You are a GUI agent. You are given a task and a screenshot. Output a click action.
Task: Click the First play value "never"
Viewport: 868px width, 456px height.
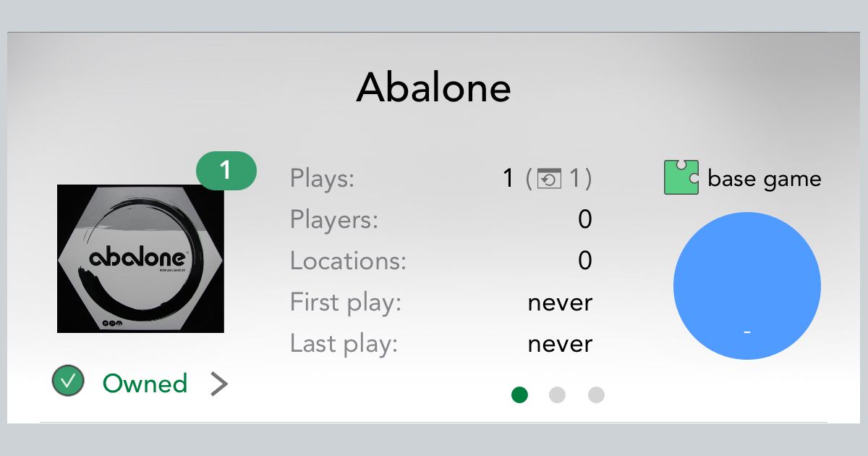[560, 302]
